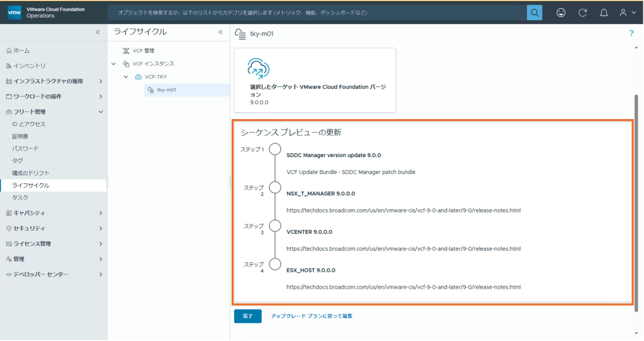Collapse VCF インスタンス tree node arrow

(x=114, y=64)
